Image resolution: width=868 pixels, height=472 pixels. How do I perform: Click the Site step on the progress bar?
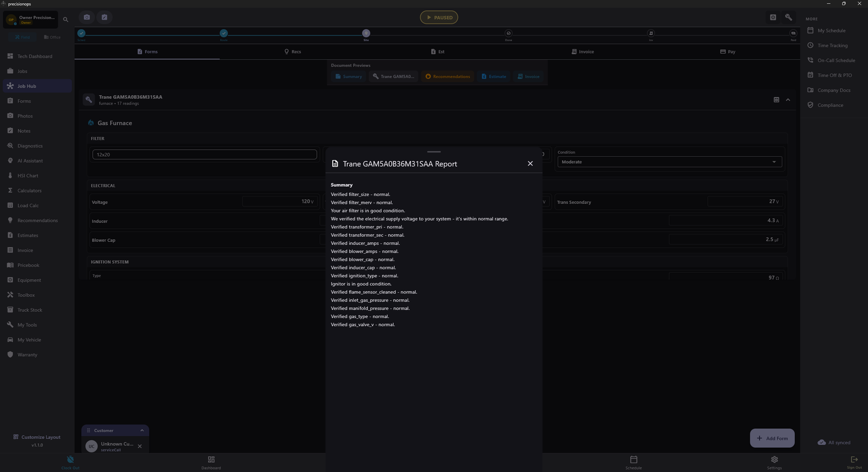tap(366, 35)
